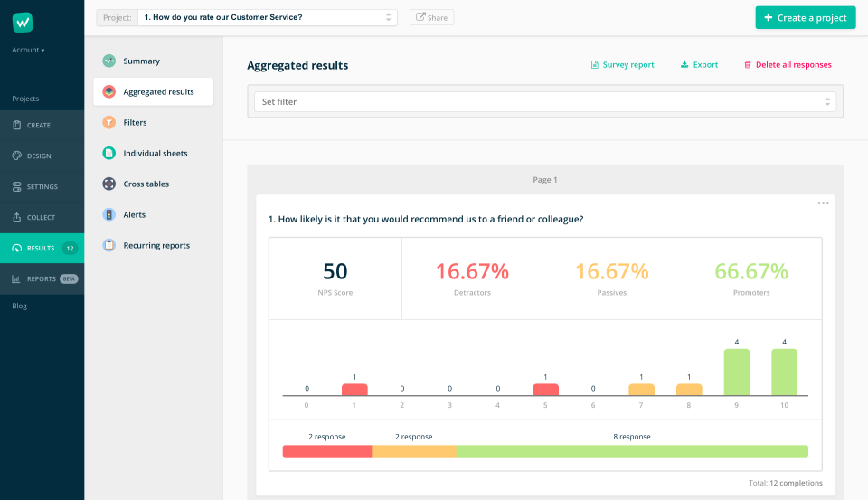Open the Collect section

coord(42,218)
